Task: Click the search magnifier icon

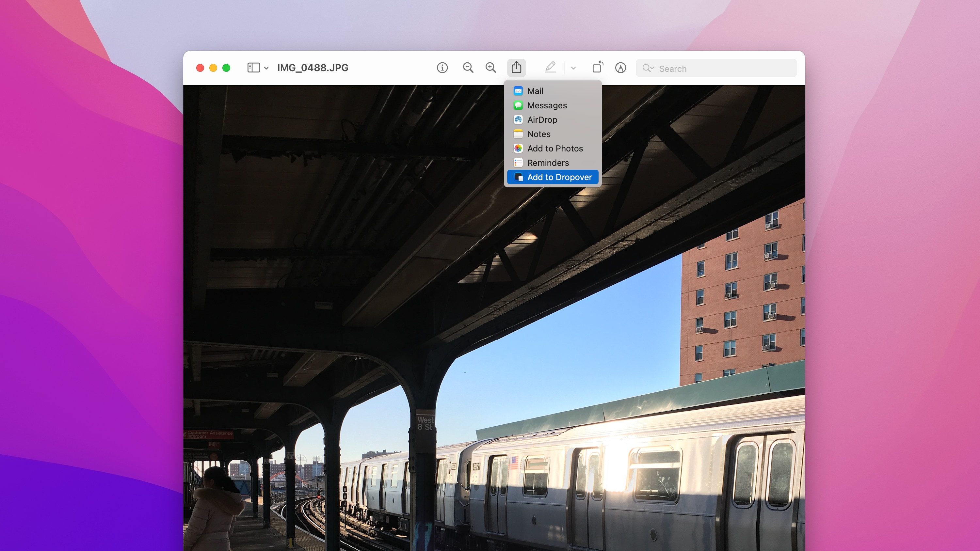Action: pos(647,69)
